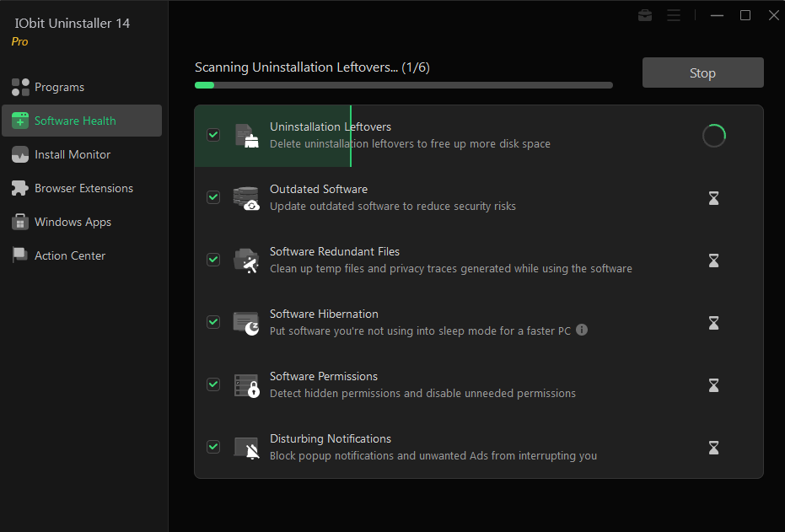Image resolution: width=785 pixels, height=532 pixels.
Task: Open the hamburger options menu
Action: pyautogui.click(x=674, y=15)
